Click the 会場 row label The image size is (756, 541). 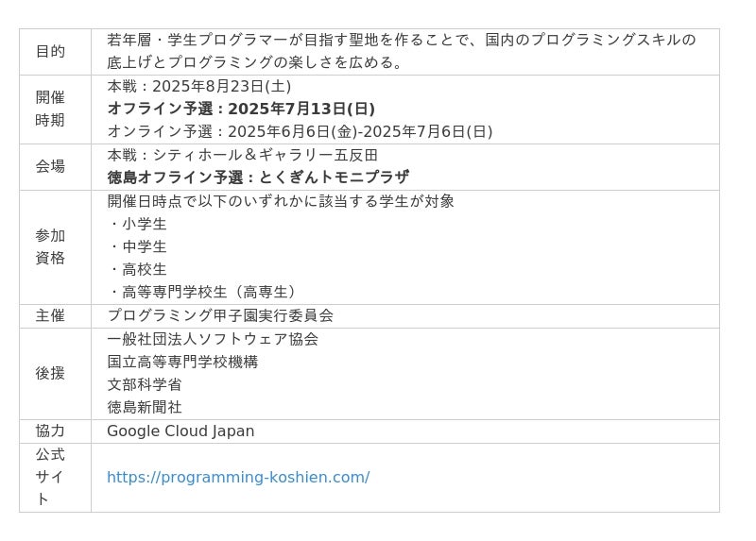50,166
